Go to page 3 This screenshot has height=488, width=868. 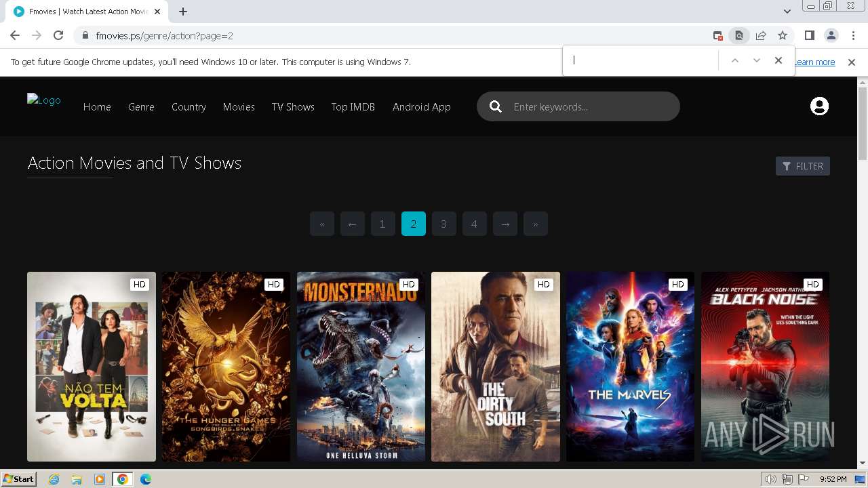(x=444, y=224)
